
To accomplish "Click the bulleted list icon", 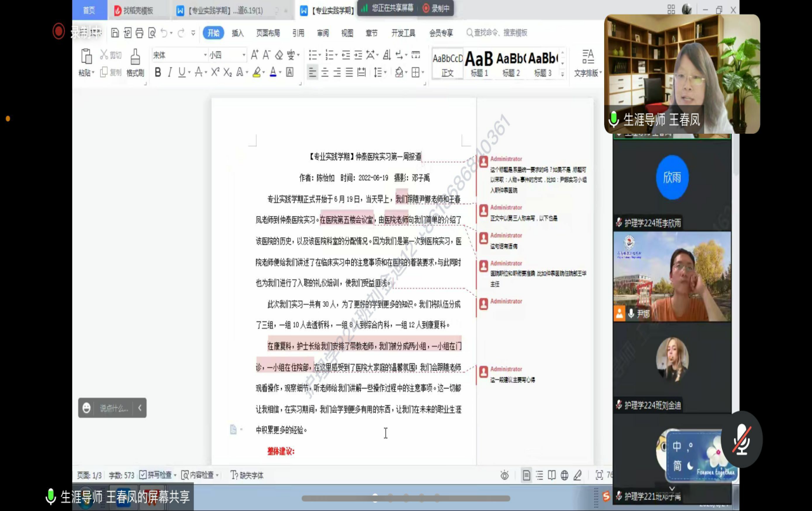I will (312, 55).
